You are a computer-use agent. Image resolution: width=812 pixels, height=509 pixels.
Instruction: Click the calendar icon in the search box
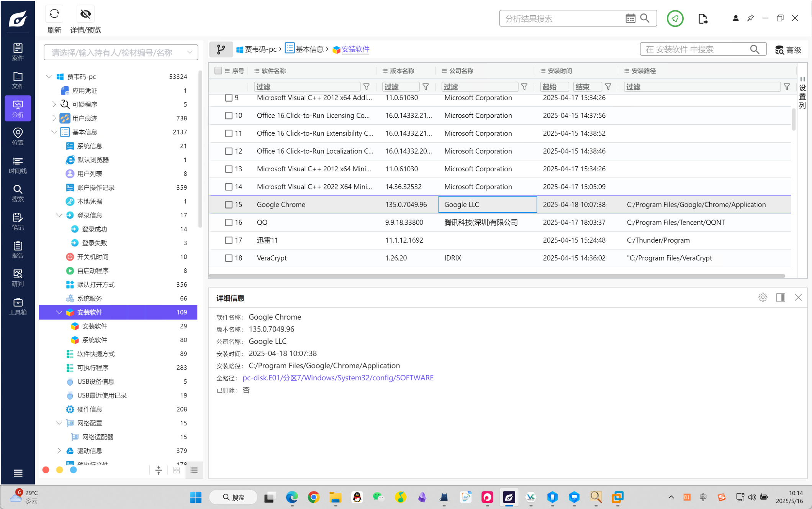(x=630, y=18)
